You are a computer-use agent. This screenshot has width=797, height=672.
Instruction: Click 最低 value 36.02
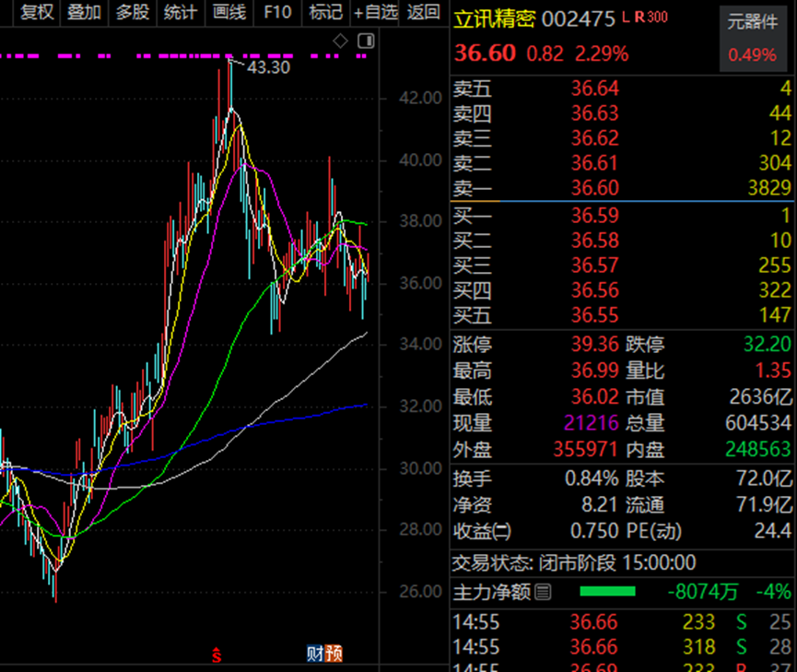[594, 396]
